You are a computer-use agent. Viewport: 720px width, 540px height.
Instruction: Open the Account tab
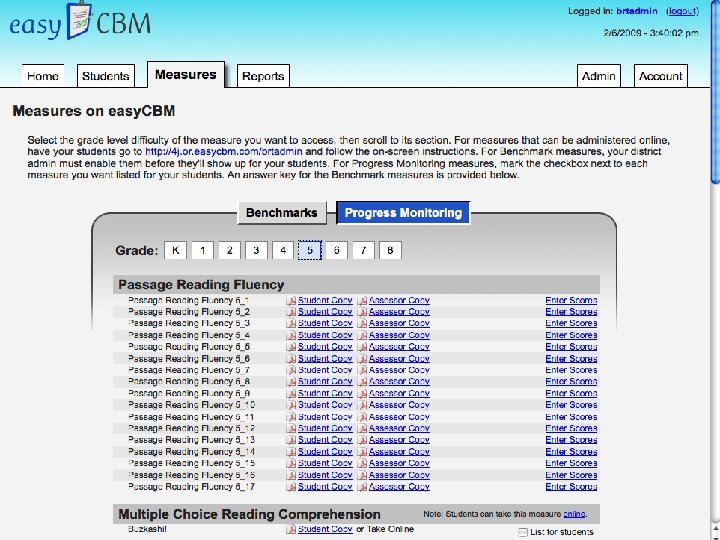661,76
